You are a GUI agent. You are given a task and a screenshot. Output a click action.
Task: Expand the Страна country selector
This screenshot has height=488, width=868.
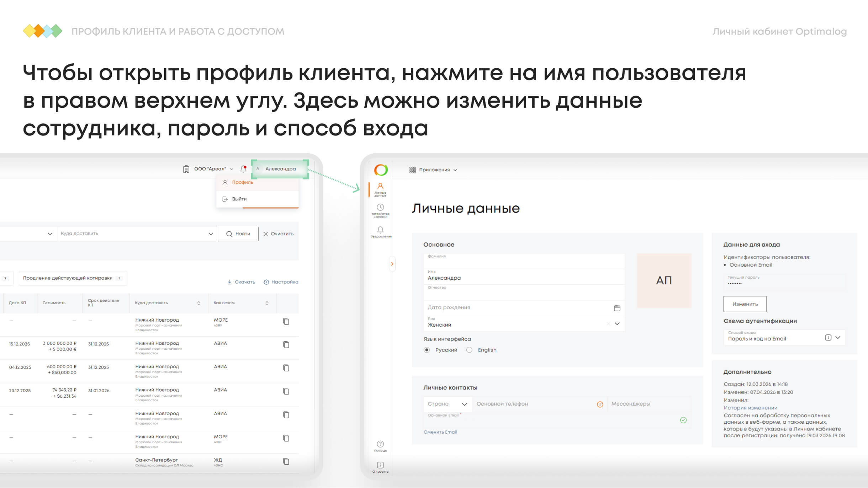point(448,404)
